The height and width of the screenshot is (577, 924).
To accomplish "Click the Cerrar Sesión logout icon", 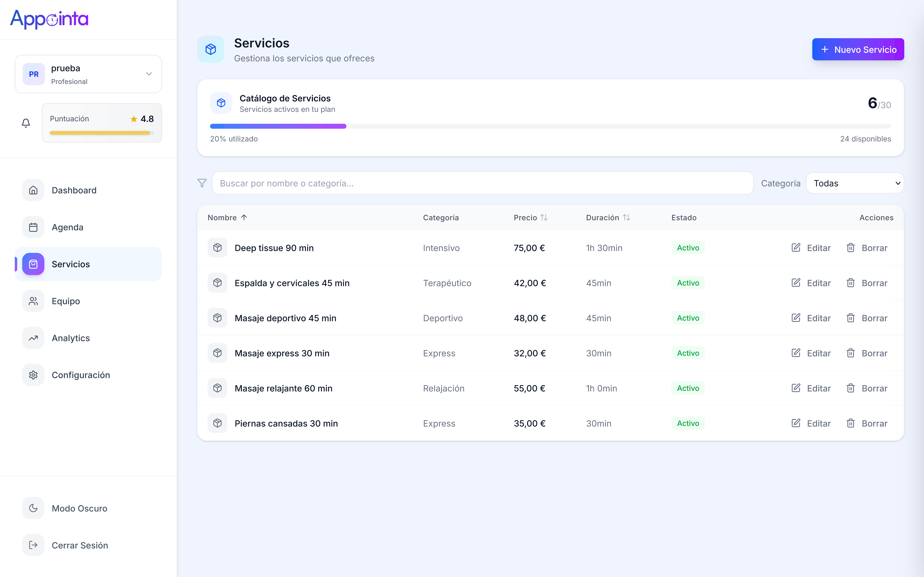I will point(33,545).
